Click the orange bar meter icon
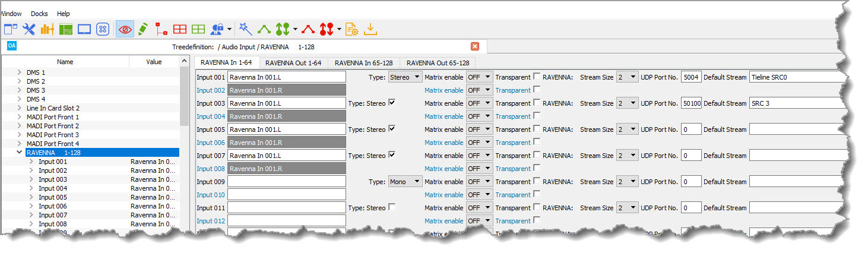 pyautogui.click(x=47, y=29)
